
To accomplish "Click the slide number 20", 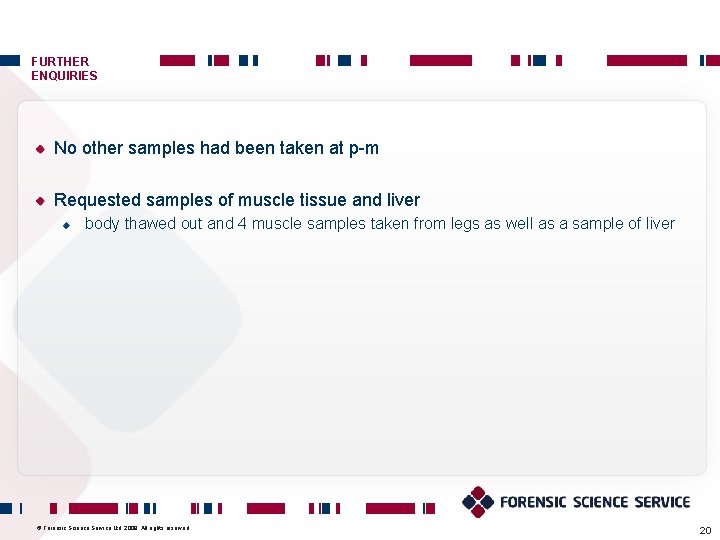I will click(705, 530).
